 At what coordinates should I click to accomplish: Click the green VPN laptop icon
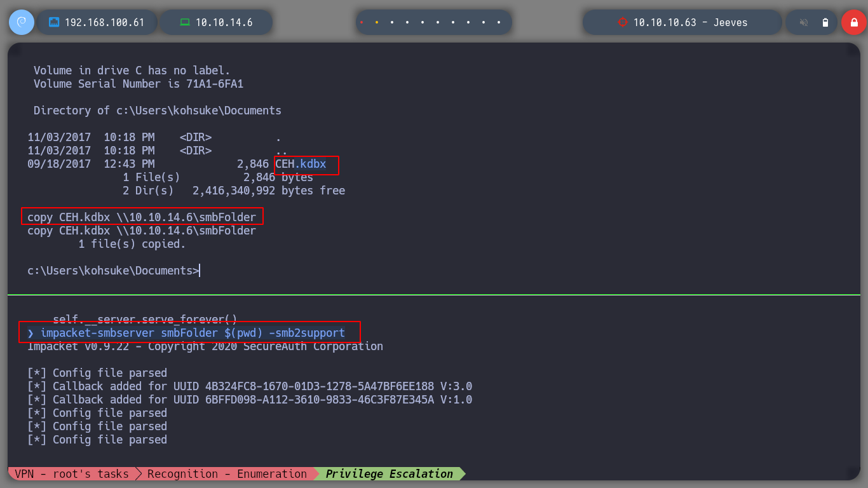point(185,22)
